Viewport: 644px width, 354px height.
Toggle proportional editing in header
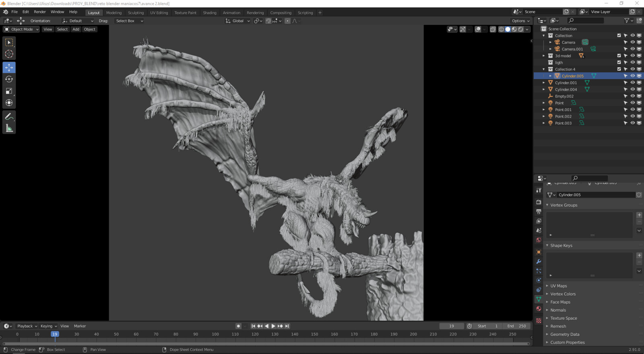(x=287, y=21)
